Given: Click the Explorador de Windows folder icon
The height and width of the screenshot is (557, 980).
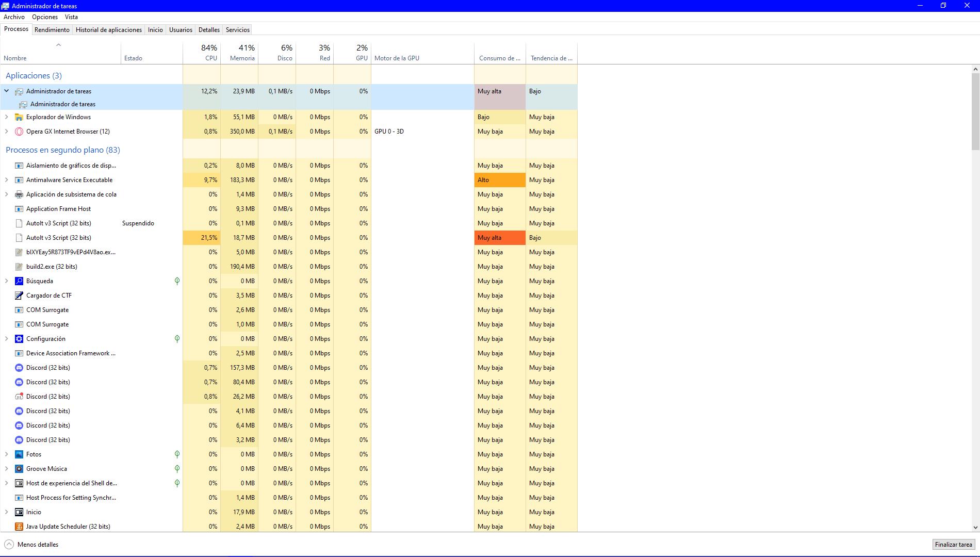Looking at the screenshot, I should (x=19, y=117).
